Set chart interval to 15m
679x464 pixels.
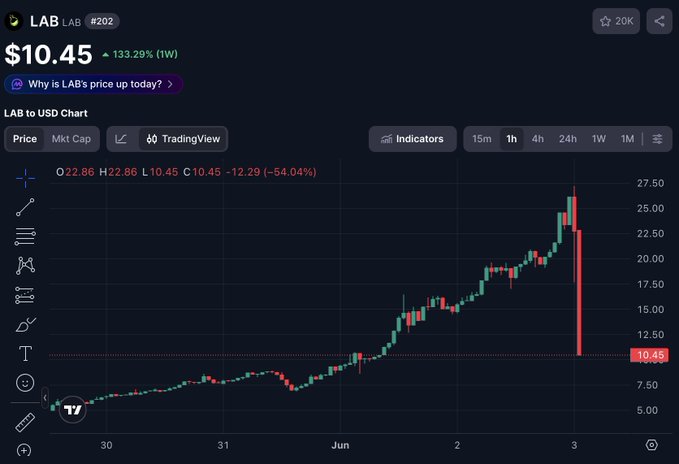(482, 139)
